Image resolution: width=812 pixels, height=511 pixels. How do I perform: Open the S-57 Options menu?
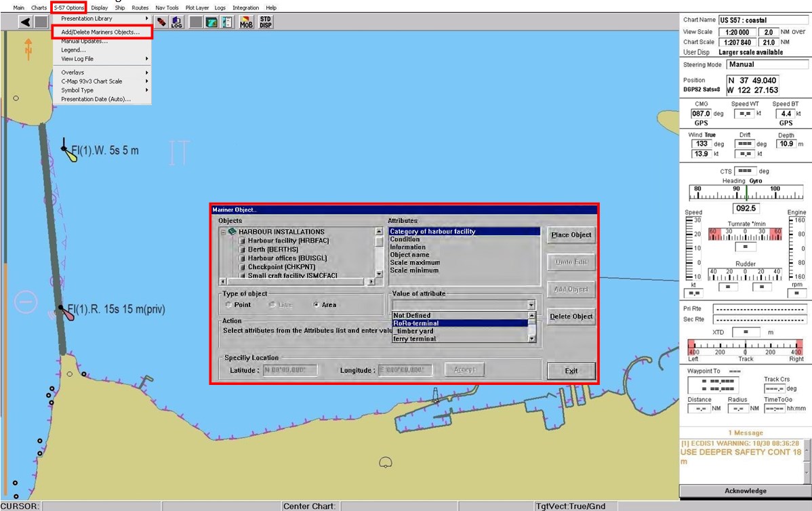tap(69, 7)
